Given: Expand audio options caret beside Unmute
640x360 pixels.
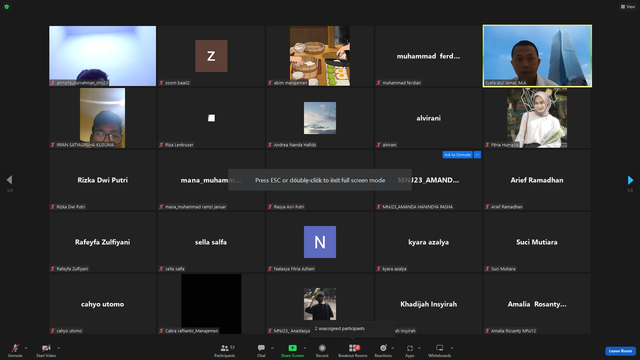Looking at the screenshot, I should coord(26,348).
